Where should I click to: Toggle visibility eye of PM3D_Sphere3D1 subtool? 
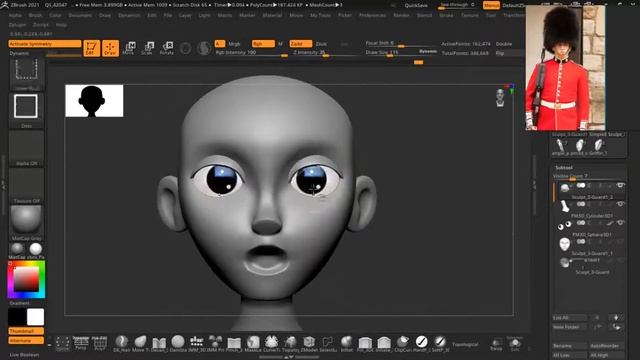coord(620,223)
